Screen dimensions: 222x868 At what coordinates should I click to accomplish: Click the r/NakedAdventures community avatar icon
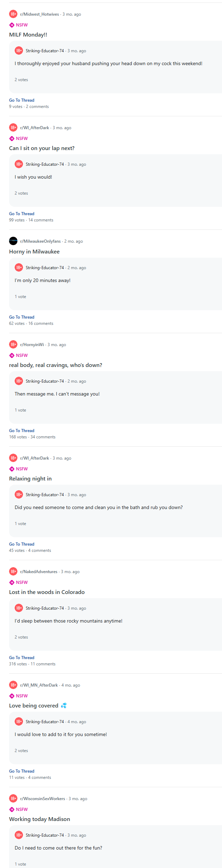(x=13, y=571)
